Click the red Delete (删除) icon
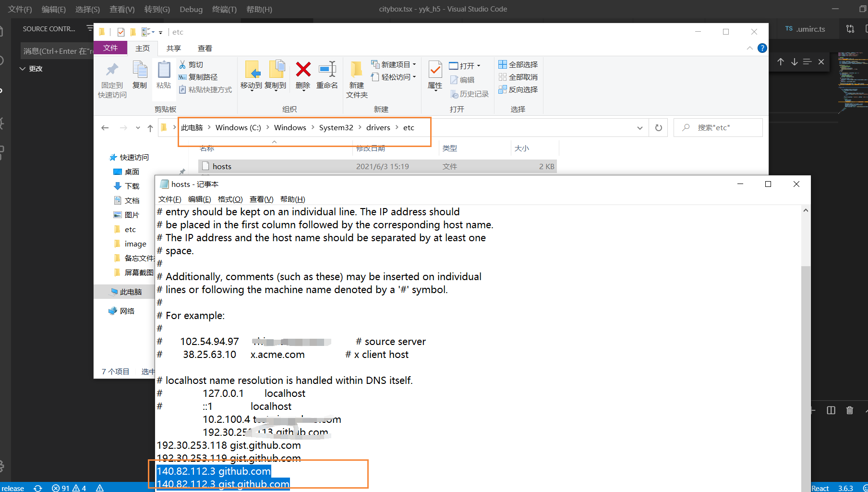Viewport: 868px width, 492px height. [303, 70]
